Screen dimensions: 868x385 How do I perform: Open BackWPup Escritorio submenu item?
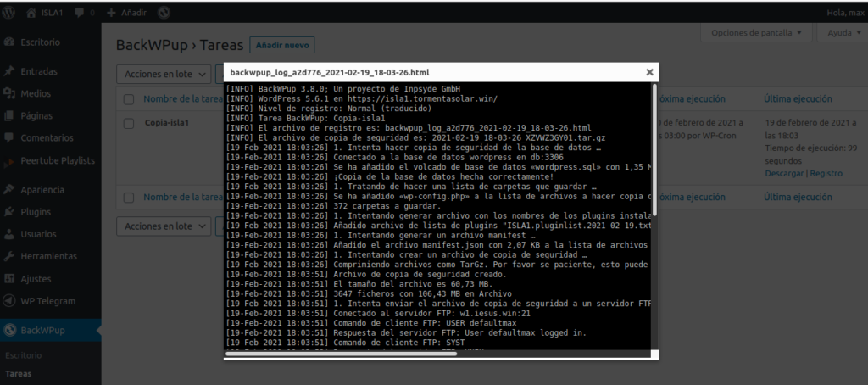click(x=23, y=355)
